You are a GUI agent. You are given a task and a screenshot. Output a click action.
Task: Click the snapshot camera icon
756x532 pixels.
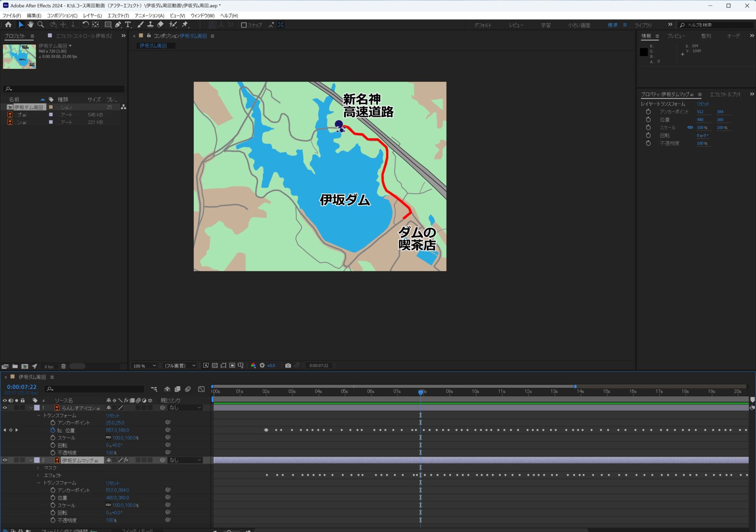288,366
